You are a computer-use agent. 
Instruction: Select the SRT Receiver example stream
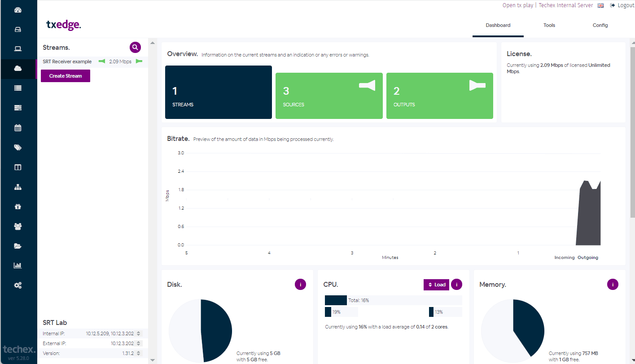[67, 61]
